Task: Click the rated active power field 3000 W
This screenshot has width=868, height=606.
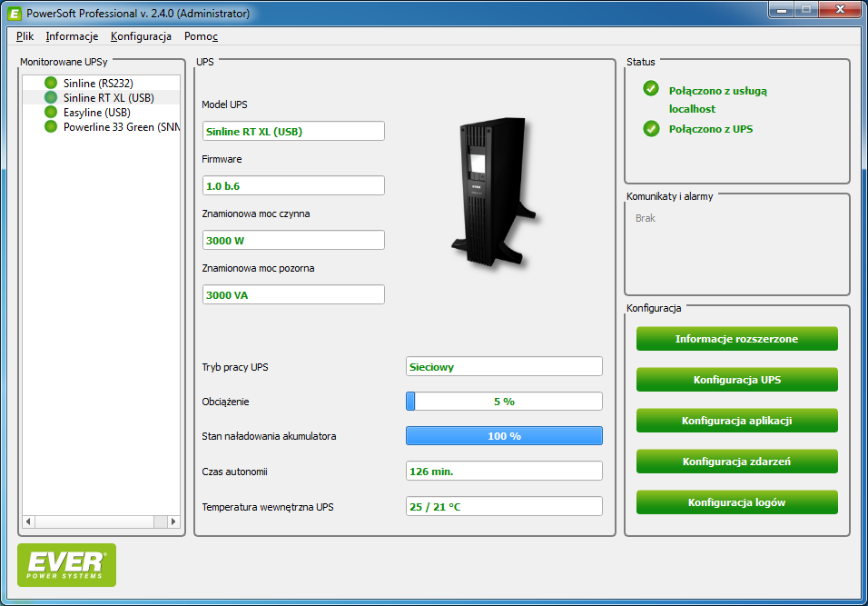Action: pyautogui.click(x=293, y=240)
